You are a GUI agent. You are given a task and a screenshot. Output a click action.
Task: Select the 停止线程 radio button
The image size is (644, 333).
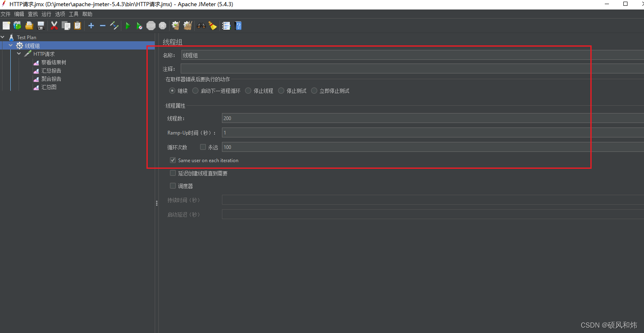pyautogui.click(x=248, y=91)
